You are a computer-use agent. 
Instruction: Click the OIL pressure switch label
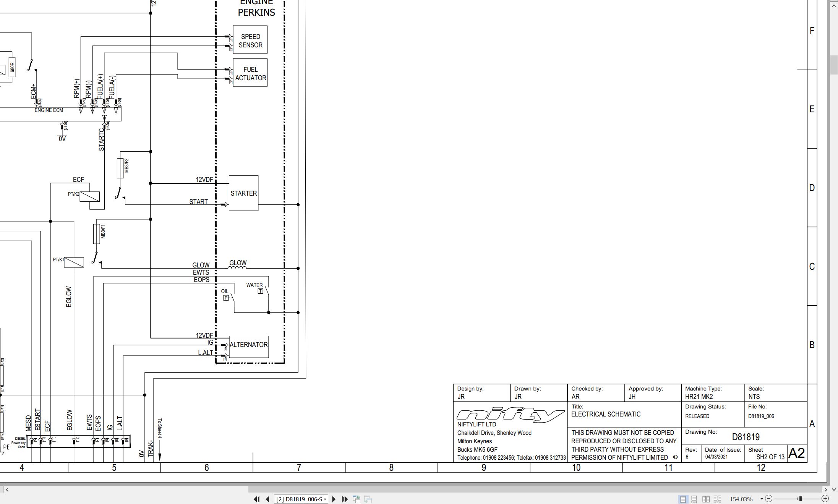coord(225,291)
